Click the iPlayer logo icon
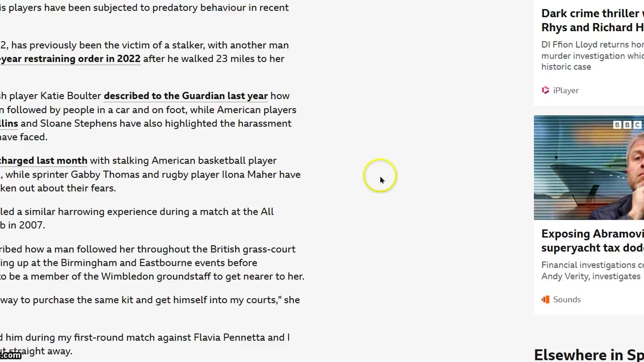Image resolution: width=644 pixels, height=362 pixels. pyautogui.click(x=545, y=90)
